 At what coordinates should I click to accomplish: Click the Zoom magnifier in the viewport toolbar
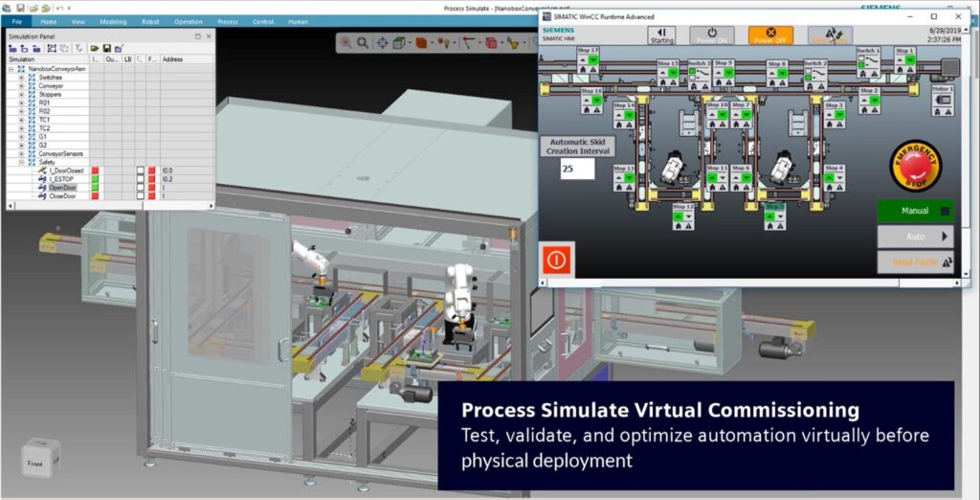[363, 42]
